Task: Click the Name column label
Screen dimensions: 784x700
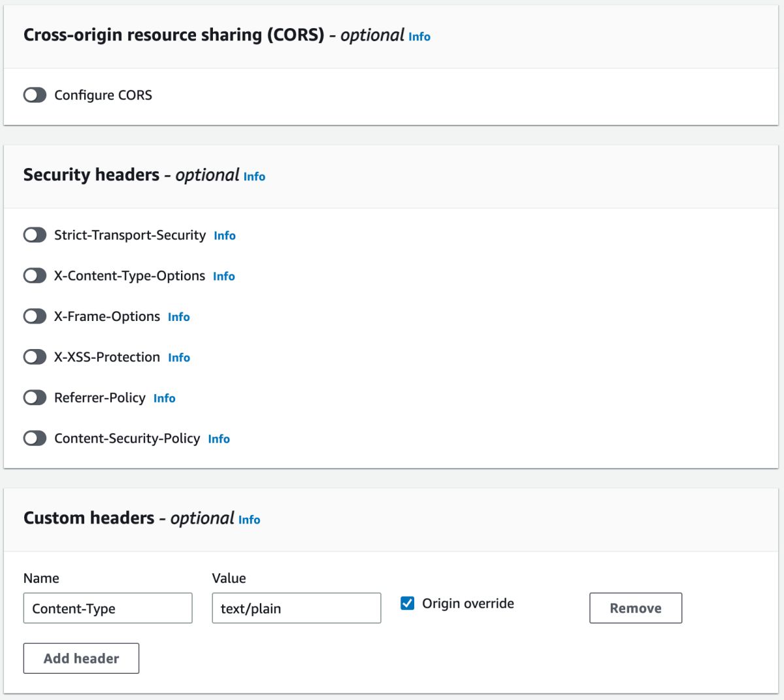Action: [41, 578]
